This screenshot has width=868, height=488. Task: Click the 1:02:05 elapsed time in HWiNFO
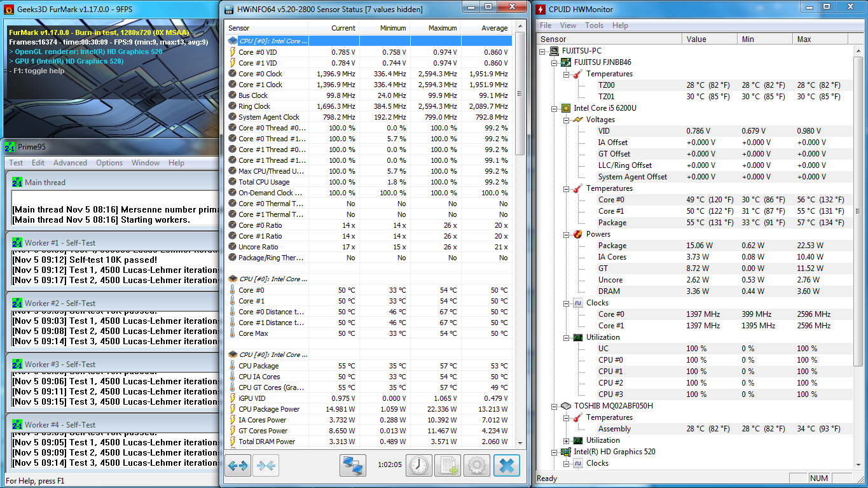pyautogui.click(x=389, y=465)
